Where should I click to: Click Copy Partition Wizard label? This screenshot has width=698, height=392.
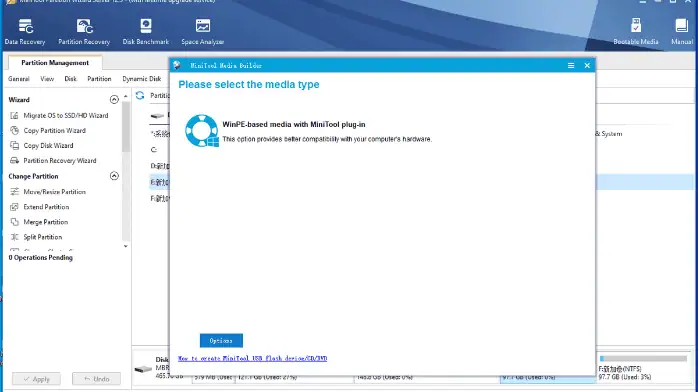[x=54, y=130]
